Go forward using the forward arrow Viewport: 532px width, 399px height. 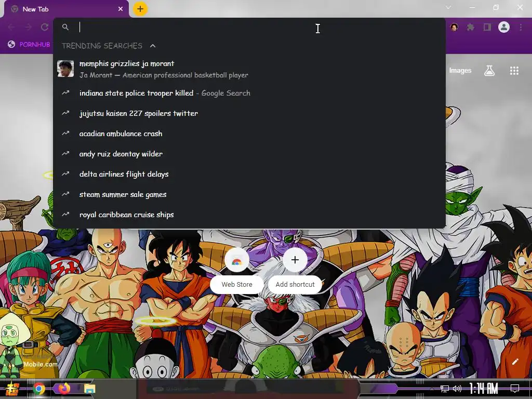[x=28, y=27]
